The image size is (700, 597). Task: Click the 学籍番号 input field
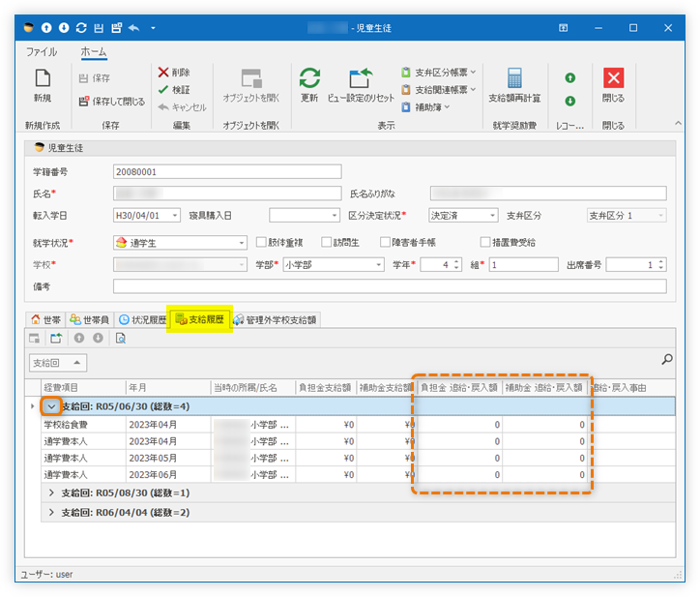tap(227, 171)
